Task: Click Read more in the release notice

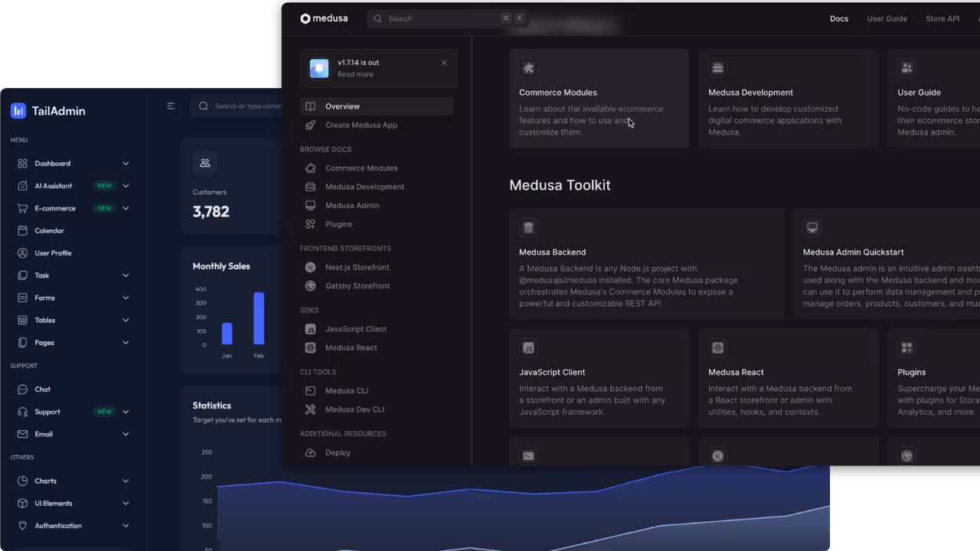Action: click(x=355, y=74)
